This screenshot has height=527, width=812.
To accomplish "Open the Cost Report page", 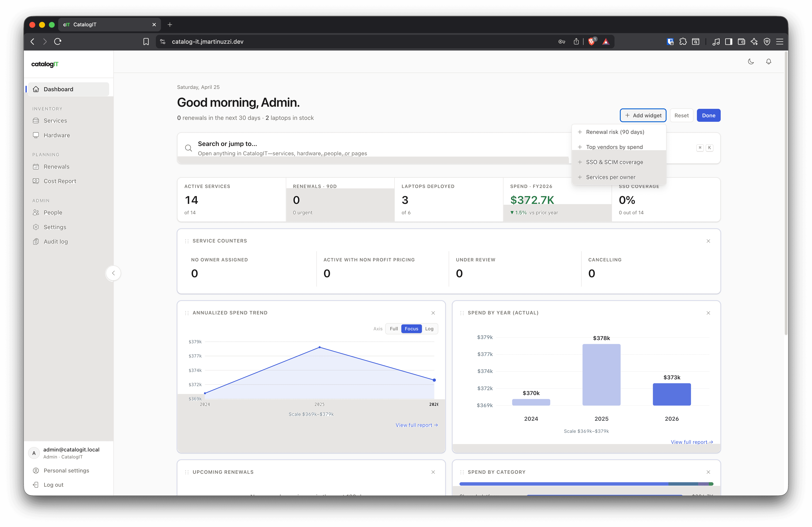I will pos(69,181).
